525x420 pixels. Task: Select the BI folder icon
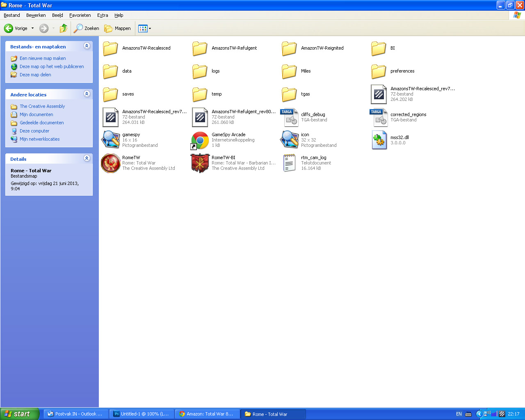tap(379, 48)
